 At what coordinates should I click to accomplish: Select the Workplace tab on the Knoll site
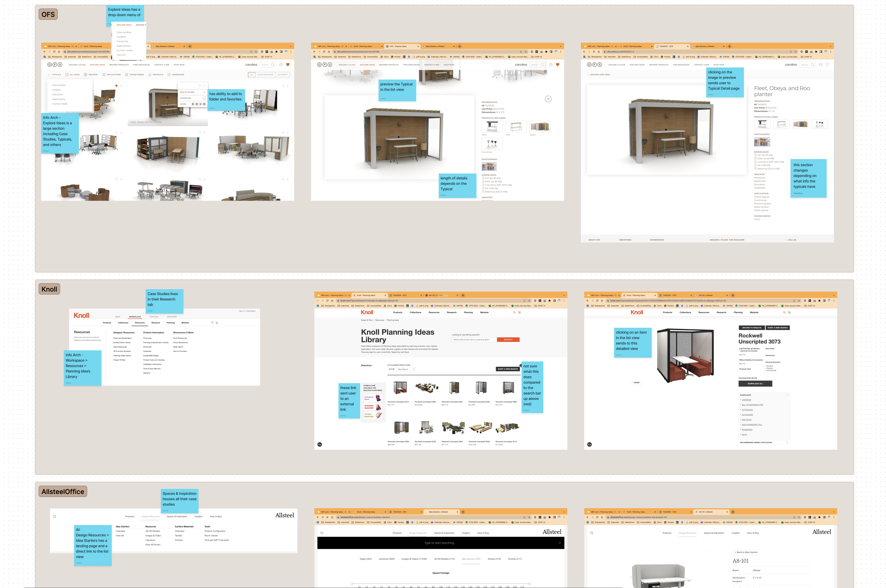pyautogui.click(x=135, y=317)
